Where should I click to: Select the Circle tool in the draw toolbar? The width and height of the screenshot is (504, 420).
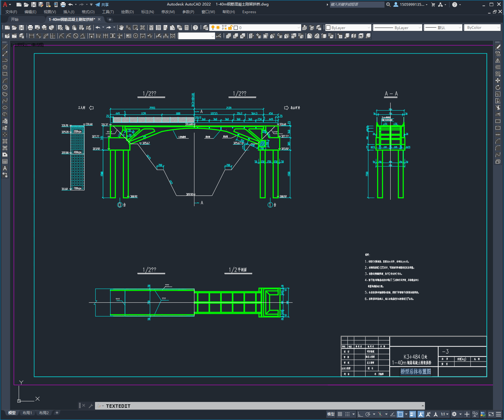(5, 87)
